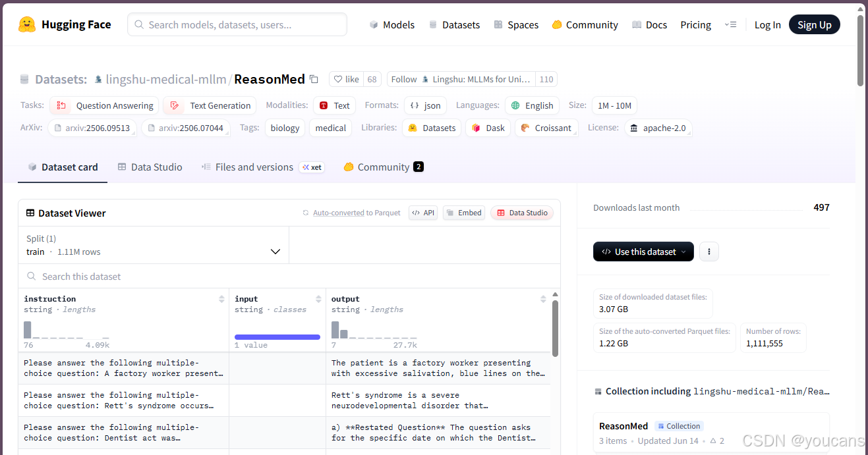This screenshot has height=455, width=868.
Task: Select the Text modality tag
Action: click(x=334, y=105)
